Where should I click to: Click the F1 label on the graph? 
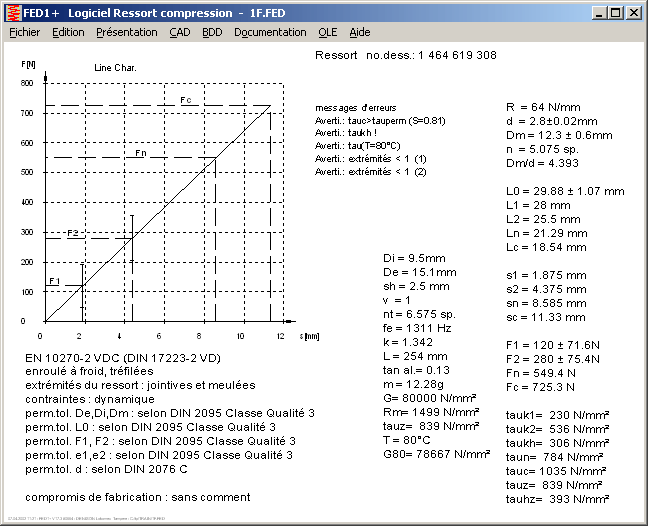(x=54, y=281)
